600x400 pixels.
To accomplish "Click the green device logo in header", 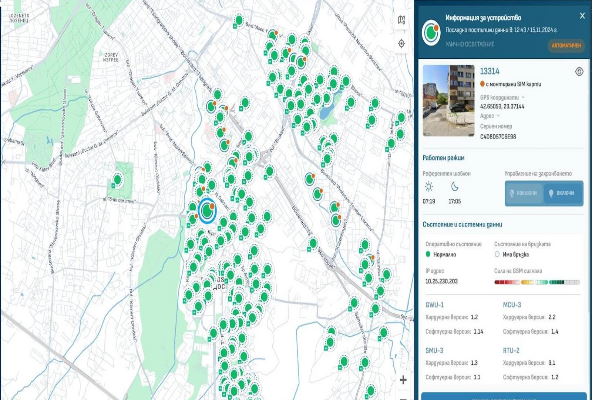I will [x=431, y=32].
